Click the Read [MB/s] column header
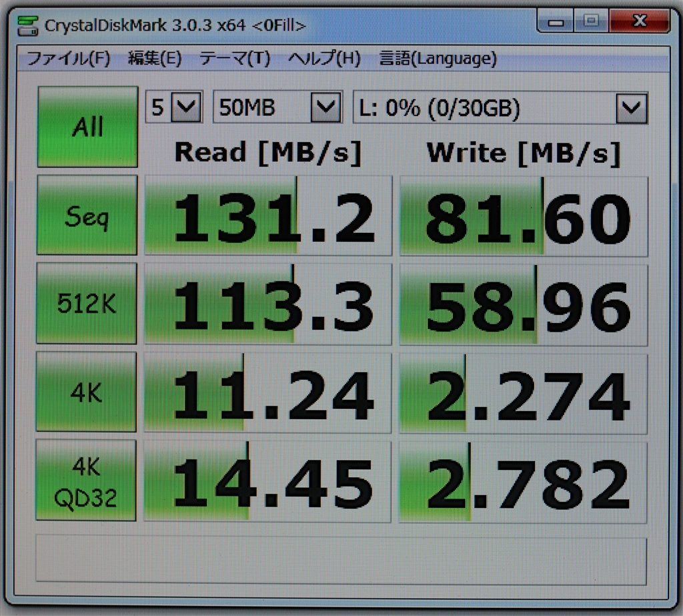 coord(268,153)
